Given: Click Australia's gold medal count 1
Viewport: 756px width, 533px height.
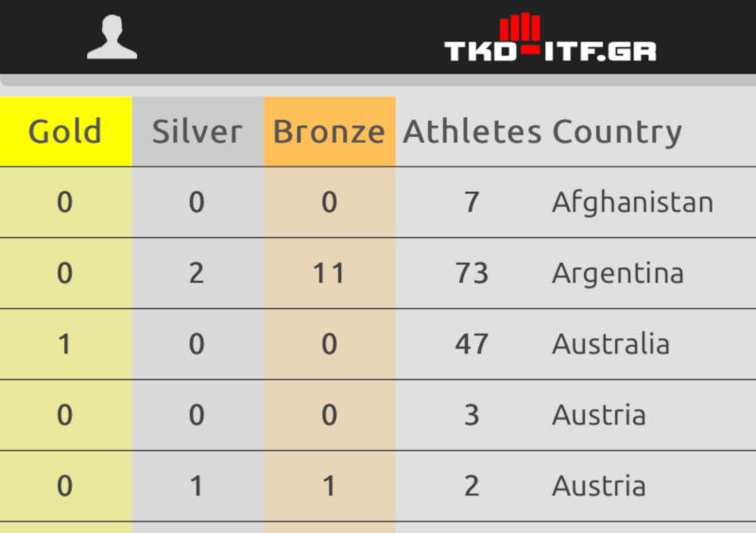Looking at the screenshot, I should click(64, 344).
